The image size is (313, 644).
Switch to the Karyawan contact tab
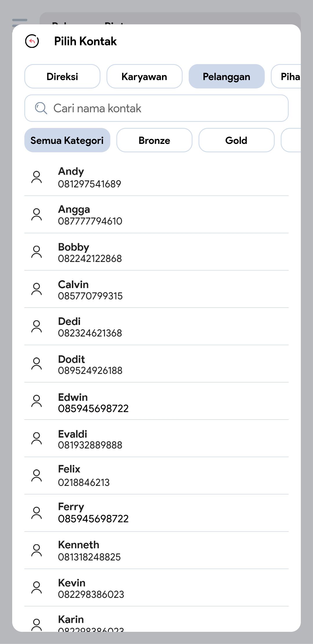click(144, 77)
